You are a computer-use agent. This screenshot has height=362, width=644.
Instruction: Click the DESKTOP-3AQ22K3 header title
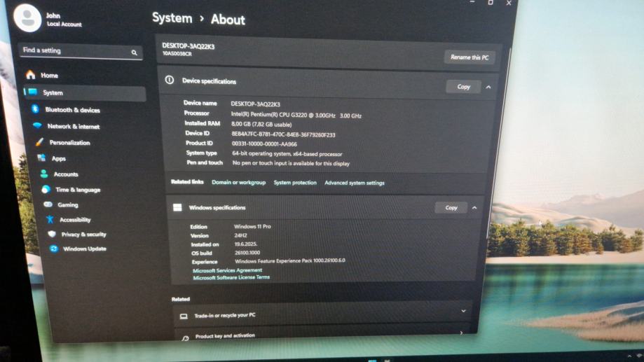point(188,46)
